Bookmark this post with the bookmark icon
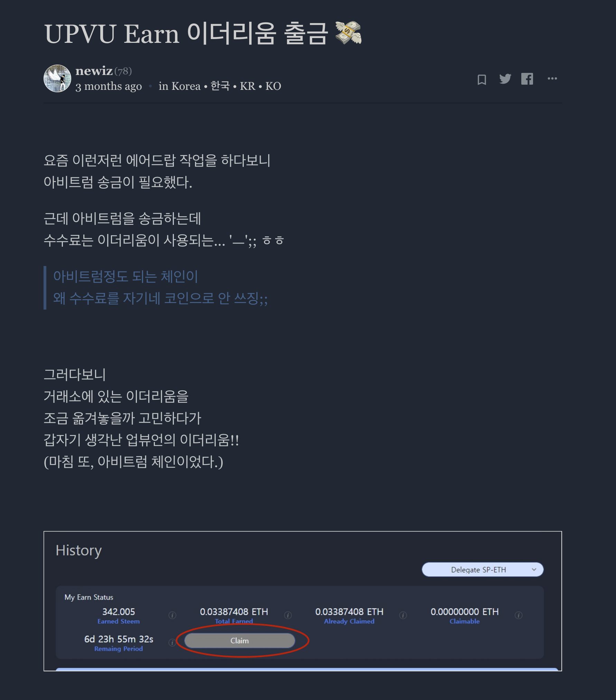This screenshot has height=700, width=616. pos(482,79)
